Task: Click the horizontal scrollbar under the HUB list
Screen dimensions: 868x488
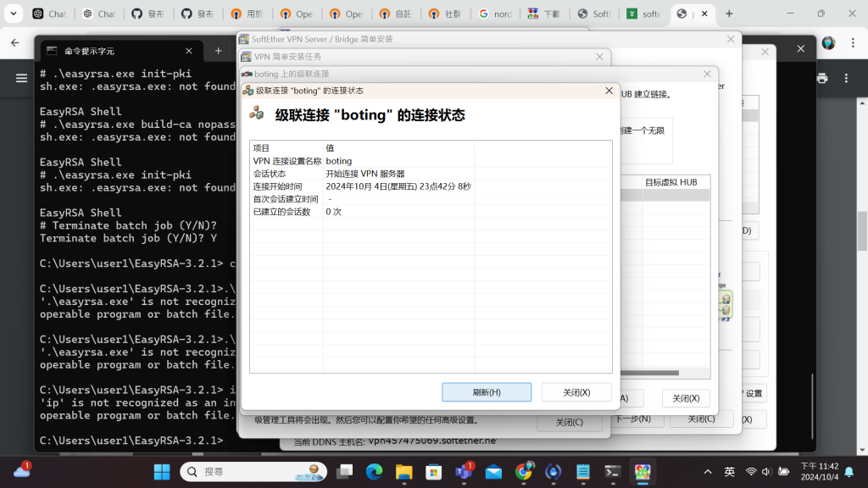Action: (x=649, y=373)
